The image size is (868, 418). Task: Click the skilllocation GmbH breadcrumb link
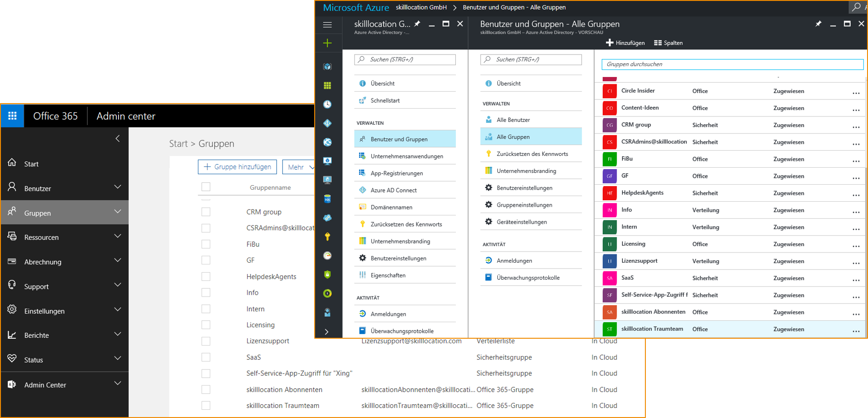click(x=421, y=7)
